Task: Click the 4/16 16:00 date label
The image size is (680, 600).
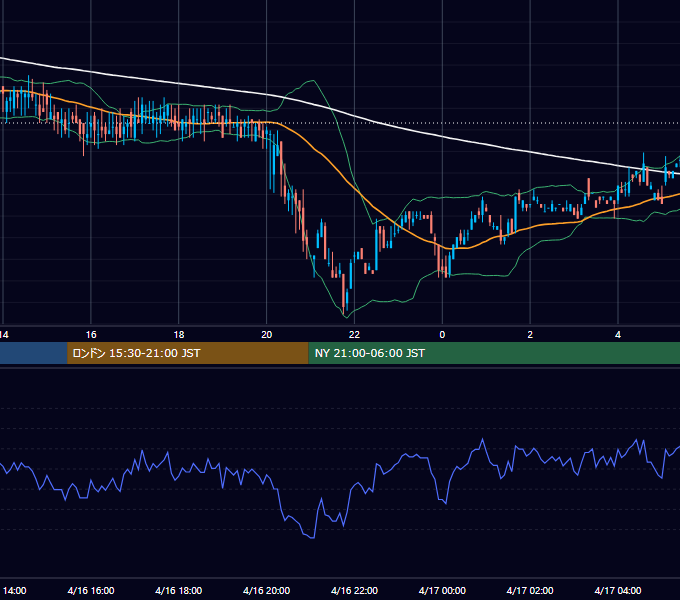Action: click(x=91, y=590)
